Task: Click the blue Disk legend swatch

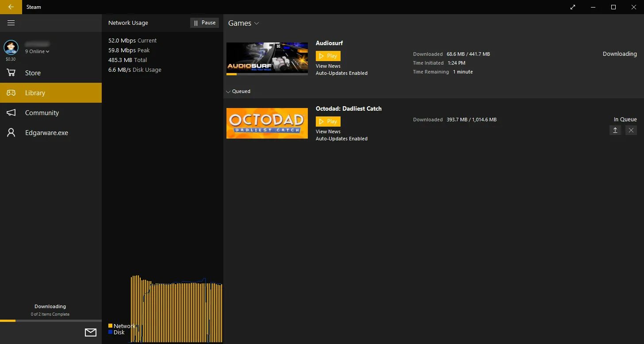Action: 111,332
